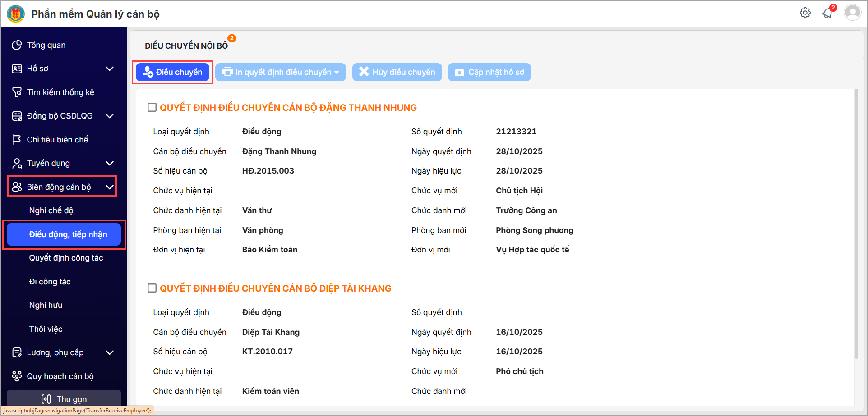Collapse the Biến động cán bộ chevron
Viewport: 868px width, 416px height.
point(109,187)
